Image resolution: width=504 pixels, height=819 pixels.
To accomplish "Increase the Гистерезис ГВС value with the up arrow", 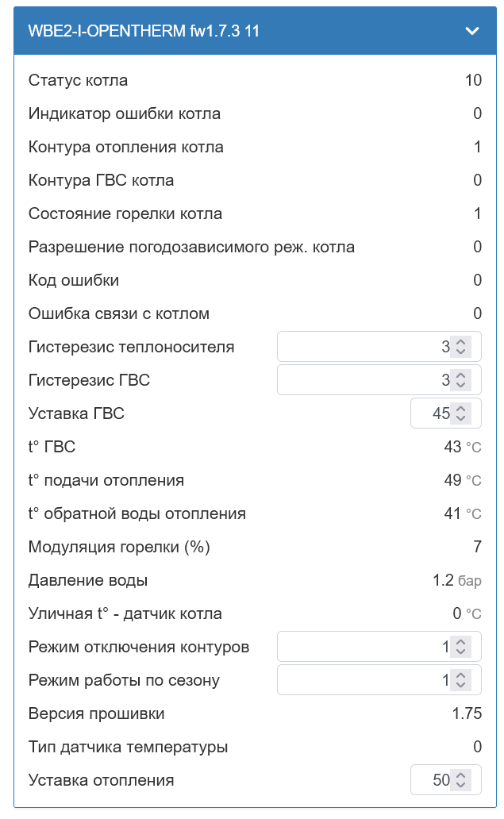I will (x=461, y=375).
